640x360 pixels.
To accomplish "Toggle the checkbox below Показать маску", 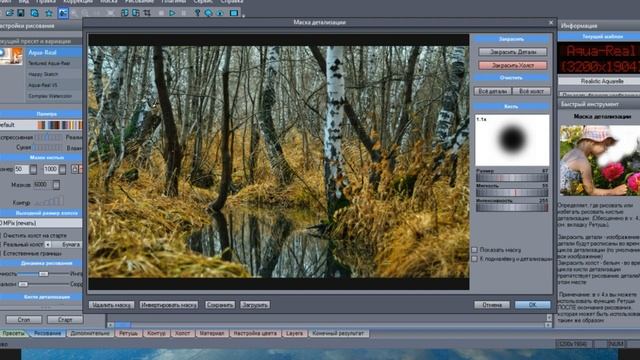I will (474, 259).
